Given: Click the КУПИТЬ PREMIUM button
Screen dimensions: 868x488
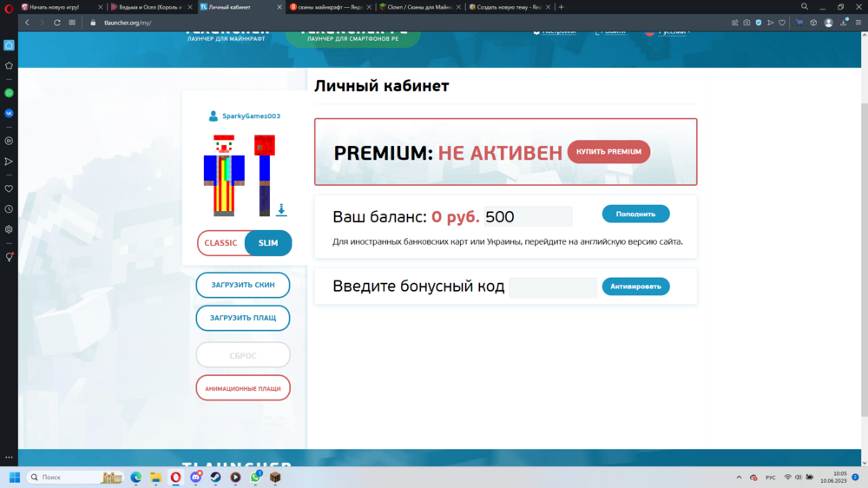Looking at the screenshot, I should tap(608, 151).
